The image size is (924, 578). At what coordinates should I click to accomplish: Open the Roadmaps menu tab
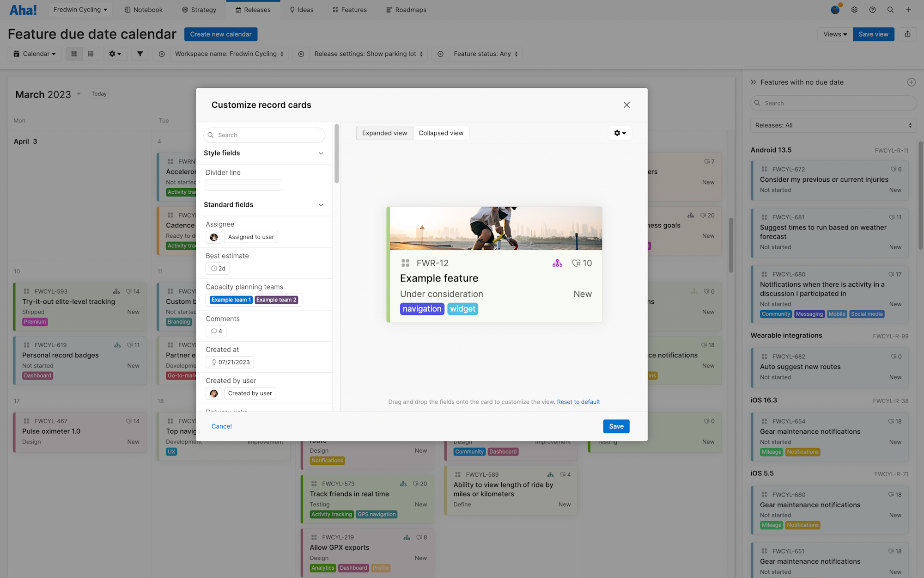pyautogui.click(x=406, y=10)
